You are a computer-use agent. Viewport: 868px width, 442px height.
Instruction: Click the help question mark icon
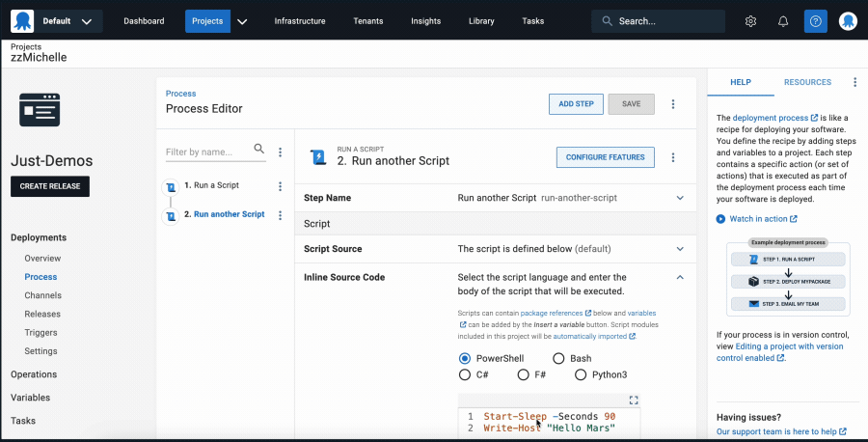(x=815, y=21)
